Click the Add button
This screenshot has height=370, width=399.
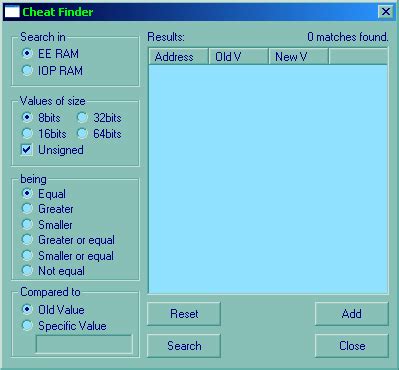[x=352, y=314]
